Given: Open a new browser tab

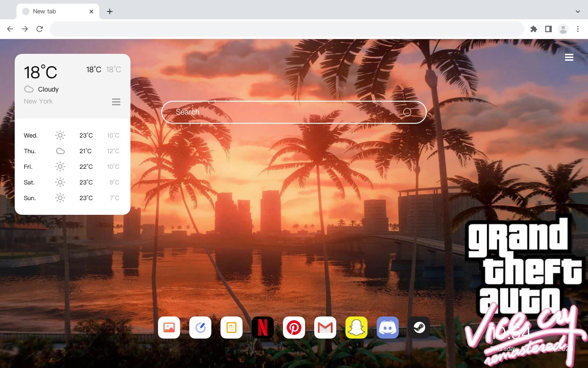Looking at the screenshot, I should (109, 11).
